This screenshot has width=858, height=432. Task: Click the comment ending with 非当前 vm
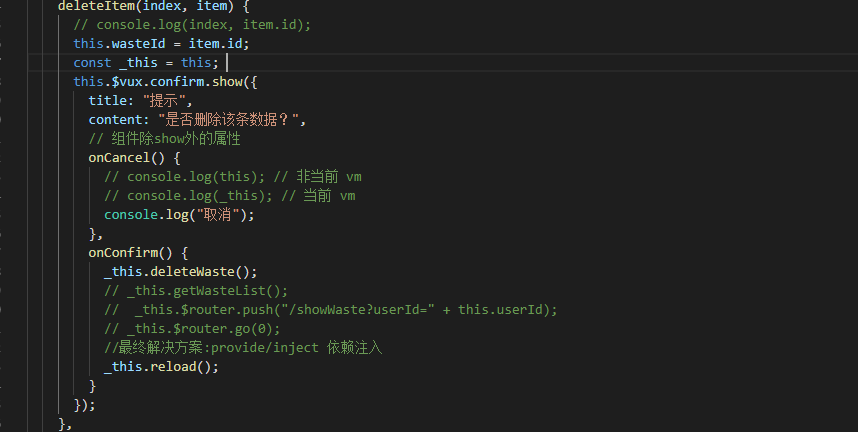pyautogui.click(x=233, y=177)
